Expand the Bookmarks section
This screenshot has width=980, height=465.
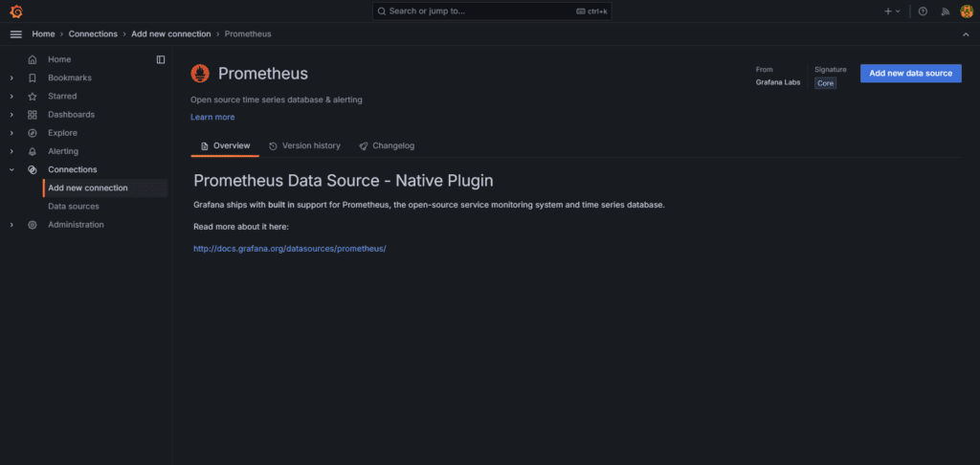pyautogui.click(x=11, y=78)
